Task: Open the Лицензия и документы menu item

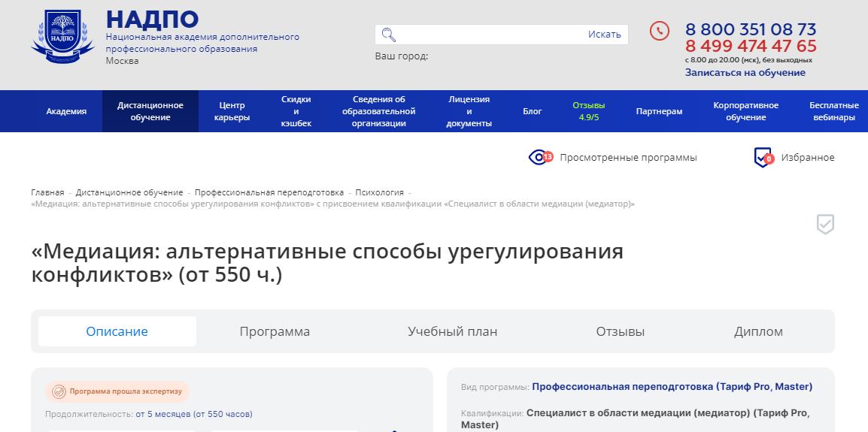Action: (469, 111)
